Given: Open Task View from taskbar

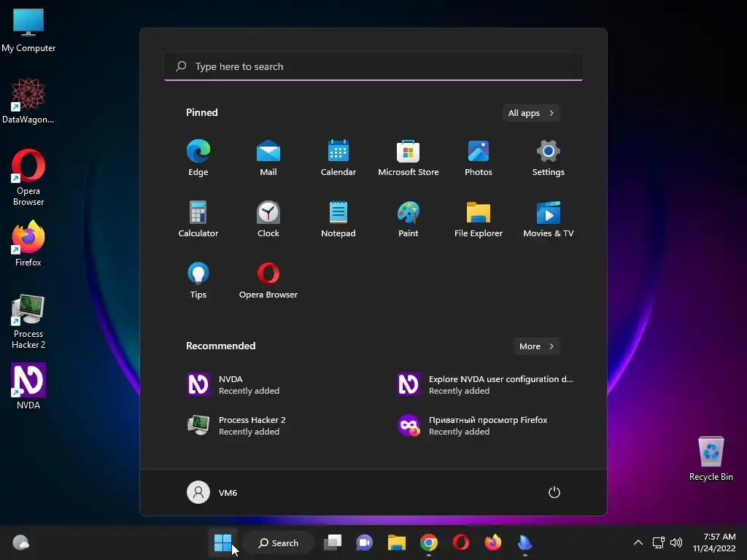Looking at the screenshot, I should click(x=333, y=542).
